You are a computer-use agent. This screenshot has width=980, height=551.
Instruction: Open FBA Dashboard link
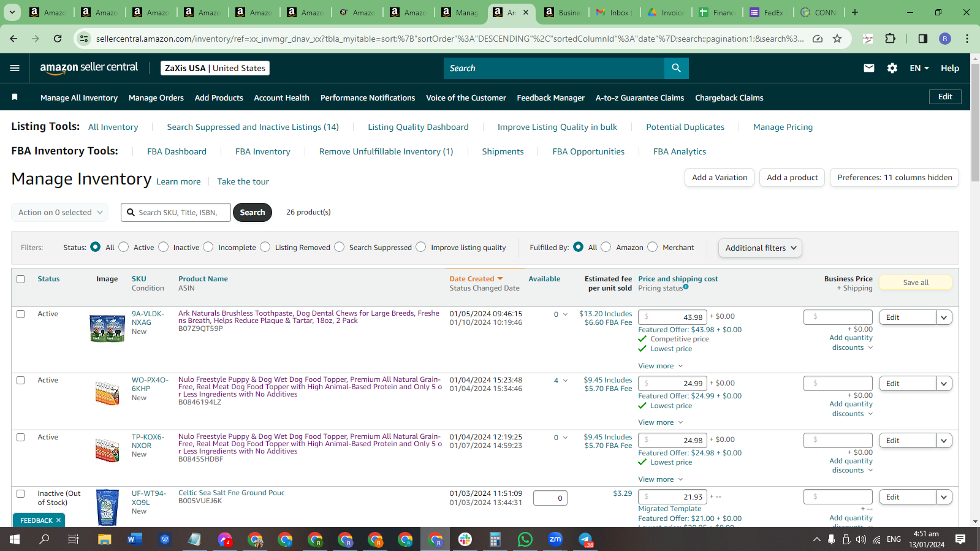[177, 151]
